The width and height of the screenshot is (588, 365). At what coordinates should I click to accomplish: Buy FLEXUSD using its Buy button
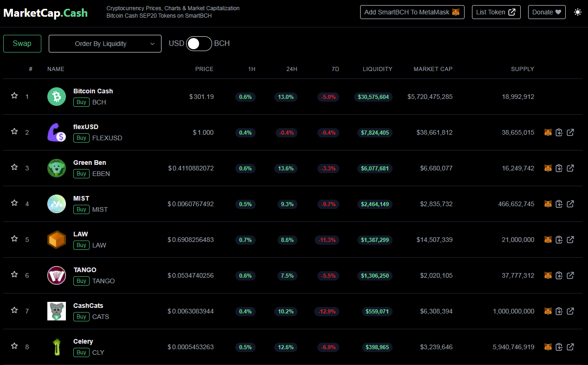[x=81, y=138]
